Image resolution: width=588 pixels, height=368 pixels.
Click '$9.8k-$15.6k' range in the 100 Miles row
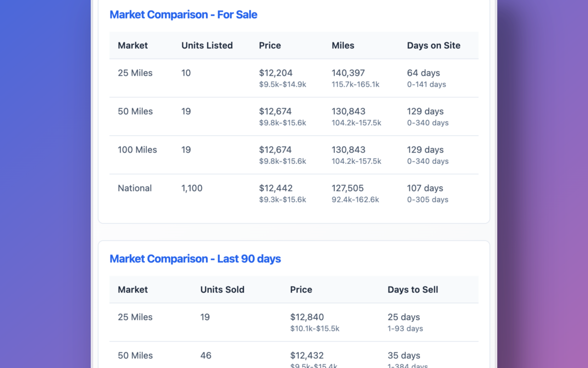(x=283, y=161)
